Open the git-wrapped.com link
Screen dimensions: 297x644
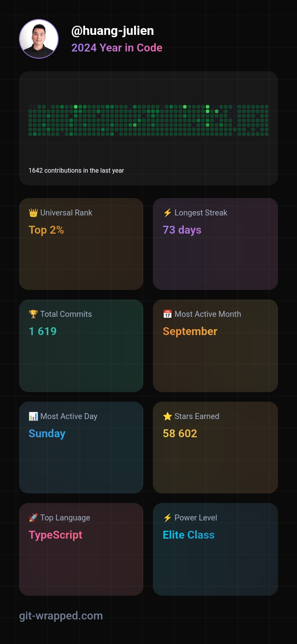coord(61,616)
